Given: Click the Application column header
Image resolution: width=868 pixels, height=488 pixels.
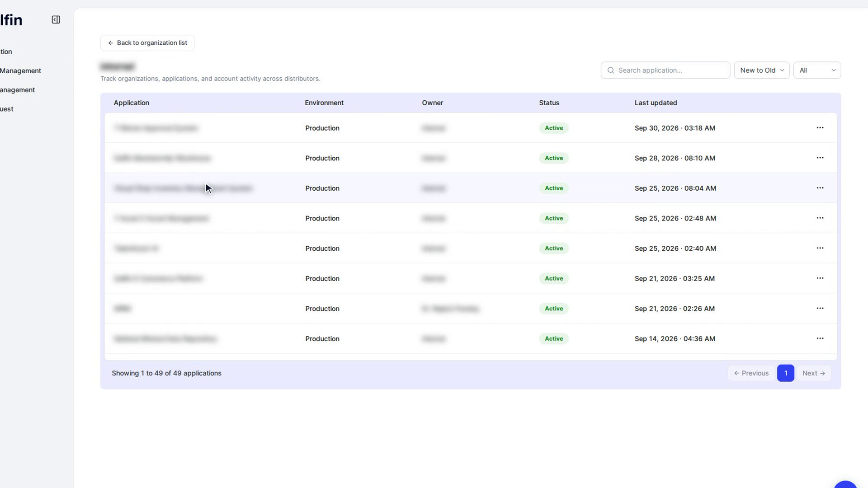Looking at the screenshot, I should click(x=132, y=103).
